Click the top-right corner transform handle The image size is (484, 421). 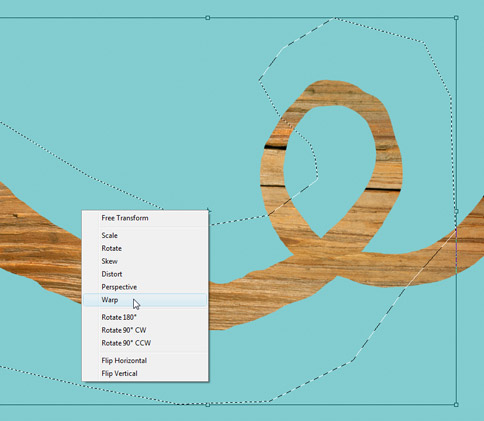point(456,18)
